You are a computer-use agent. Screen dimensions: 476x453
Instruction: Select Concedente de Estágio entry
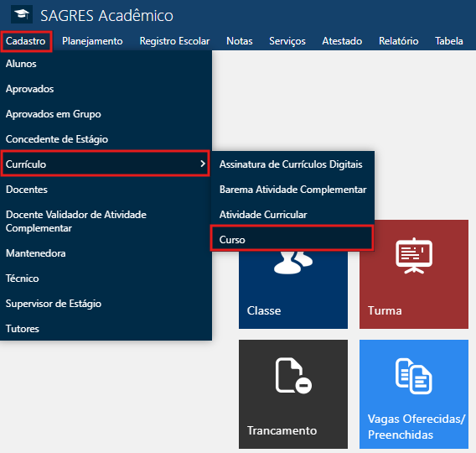(106, 139)
